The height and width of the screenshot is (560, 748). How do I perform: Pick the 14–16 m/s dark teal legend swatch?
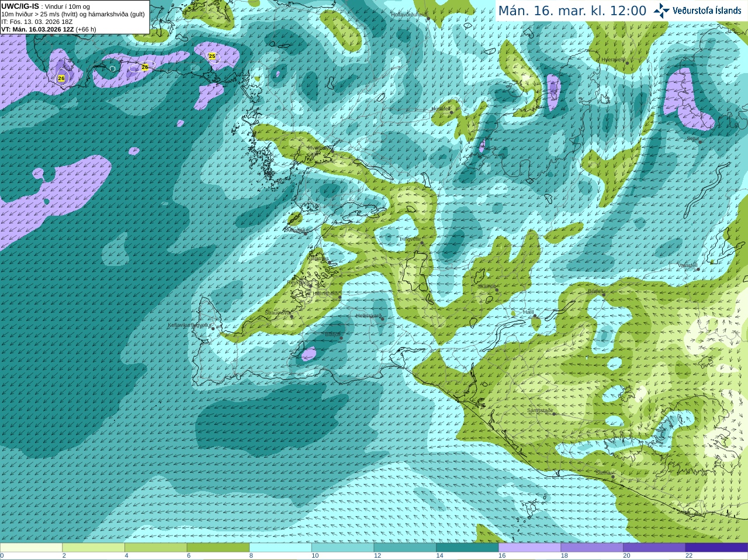(467, 548)
